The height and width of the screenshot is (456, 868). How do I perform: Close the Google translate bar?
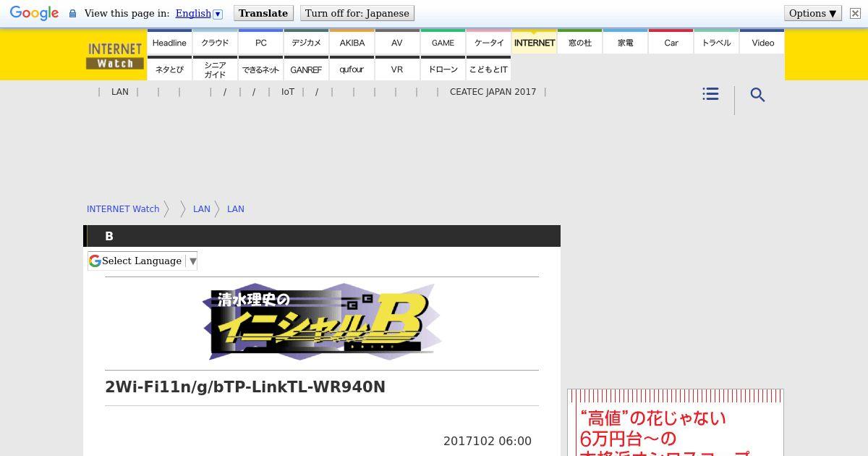pos(855,14)
